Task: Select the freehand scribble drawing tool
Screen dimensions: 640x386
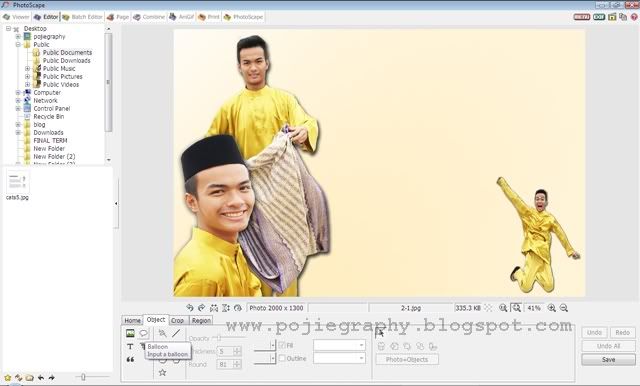Action: pyautogui.click(x=162, y=333)
